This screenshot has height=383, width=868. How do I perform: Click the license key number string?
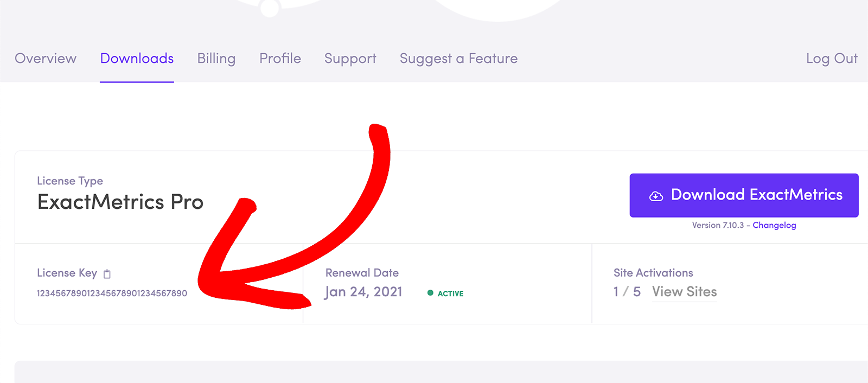tap(112, 293)
